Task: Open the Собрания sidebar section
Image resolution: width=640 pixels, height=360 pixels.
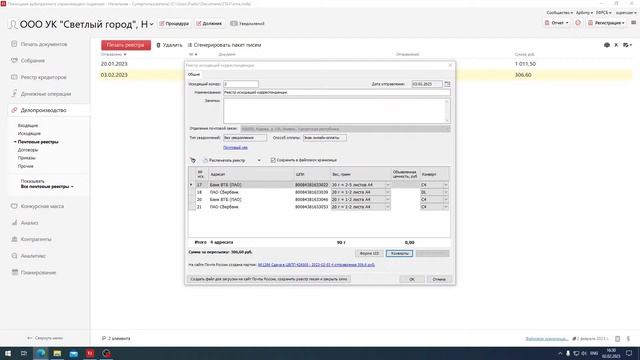Action: coord(33,60)
